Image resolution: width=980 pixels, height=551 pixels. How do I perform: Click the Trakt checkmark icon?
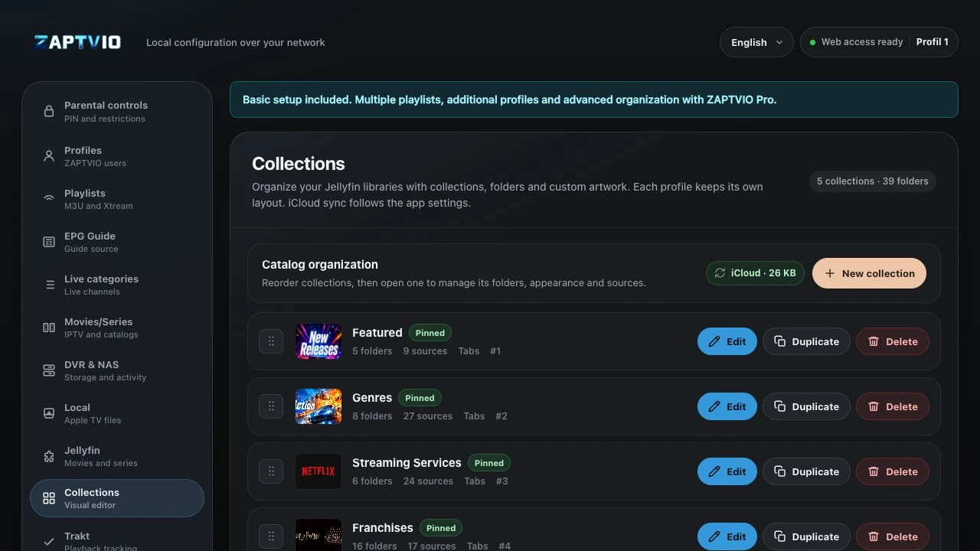click(x=49, y=541)
